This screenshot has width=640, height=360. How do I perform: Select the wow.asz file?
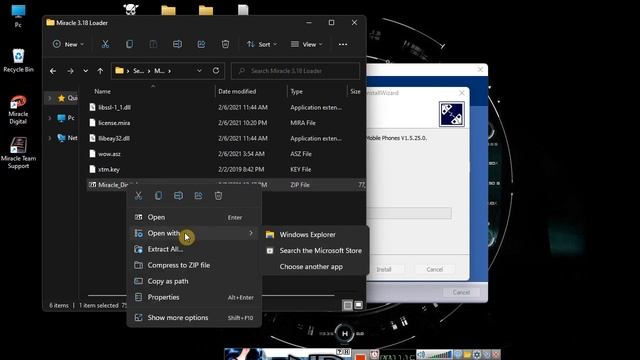(x=109, y=154)
